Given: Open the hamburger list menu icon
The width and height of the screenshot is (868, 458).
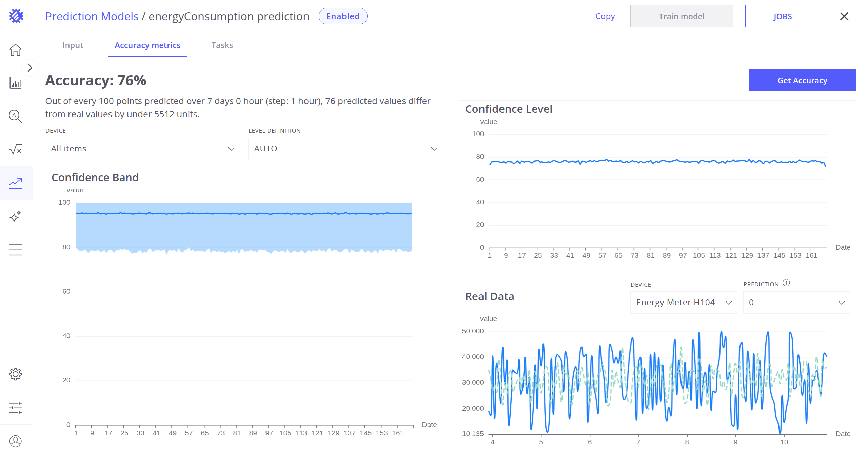Looking at the screenshot, I should [16, 250].
